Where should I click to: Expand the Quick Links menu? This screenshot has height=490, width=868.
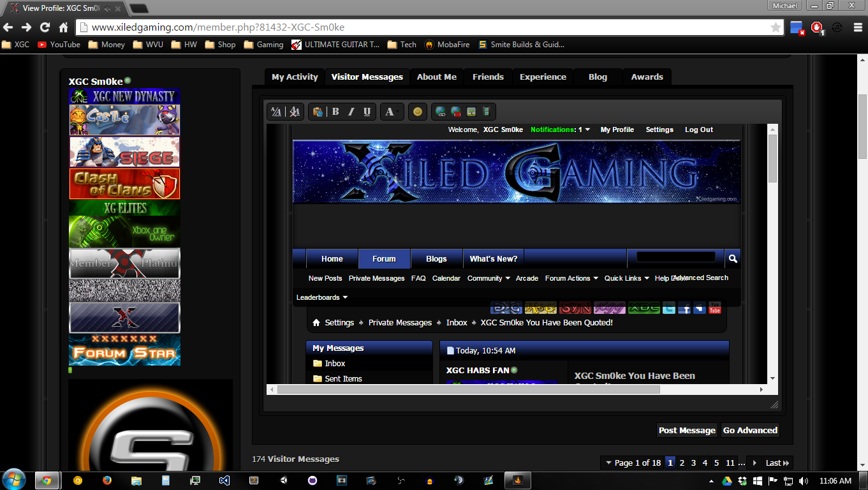pyautogui.click(x=626, y=278)
